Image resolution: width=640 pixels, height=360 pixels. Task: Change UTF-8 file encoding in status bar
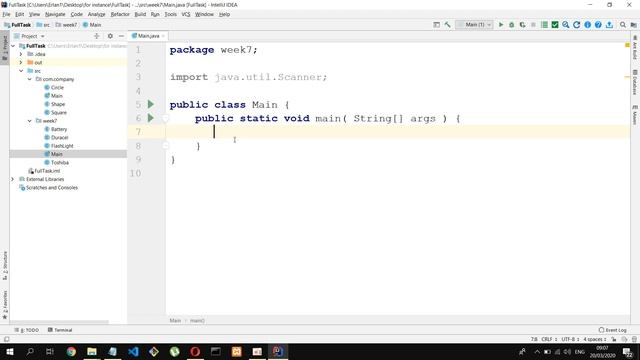[x=570, y=339]
